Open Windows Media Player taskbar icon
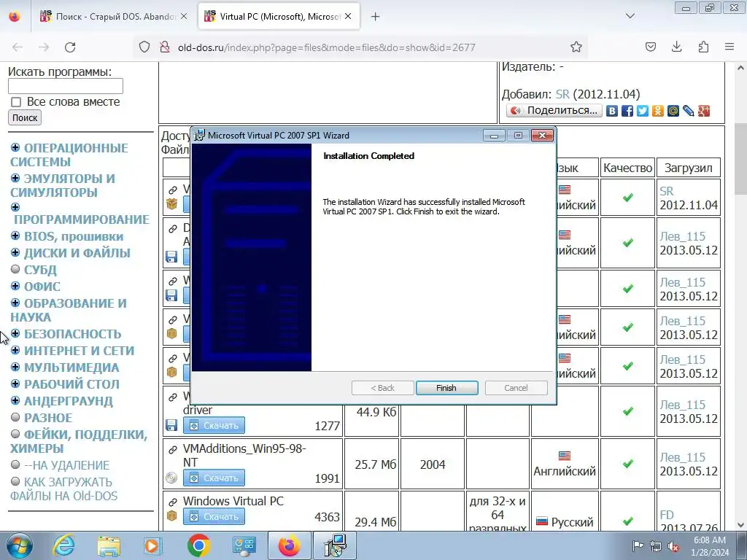 (154, 545)
